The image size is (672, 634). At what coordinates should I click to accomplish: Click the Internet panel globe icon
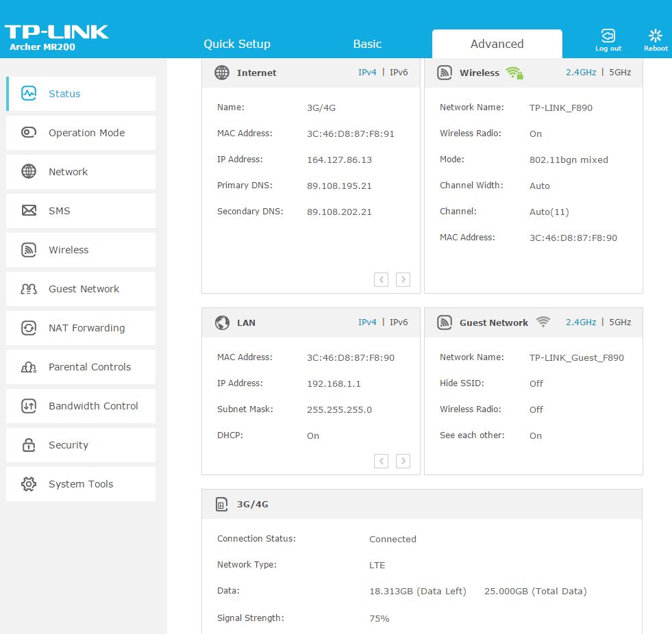221,73
